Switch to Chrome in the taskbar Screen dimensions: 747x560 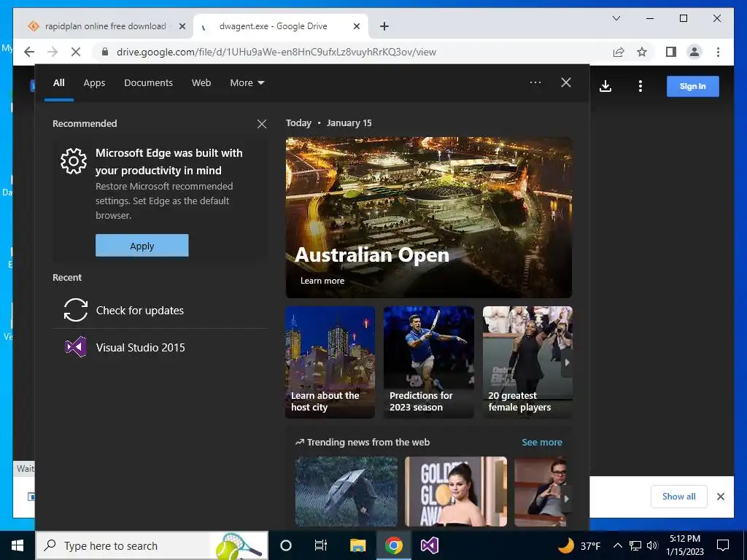393,545
